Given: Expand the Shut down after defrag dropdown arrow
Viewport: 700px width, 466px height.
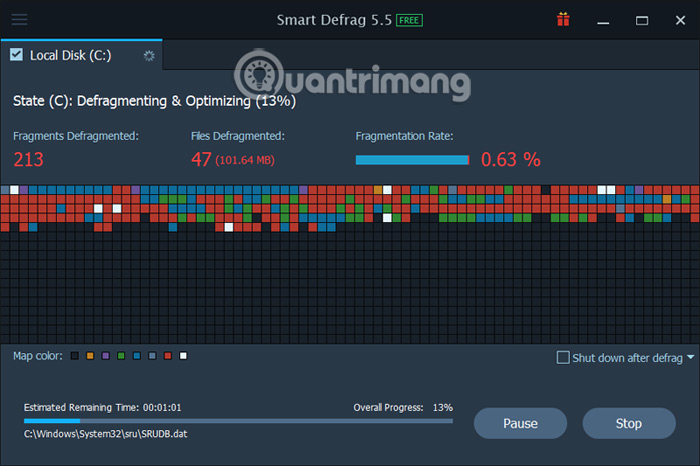Looking at the screenshot, I should pos(691,357).
